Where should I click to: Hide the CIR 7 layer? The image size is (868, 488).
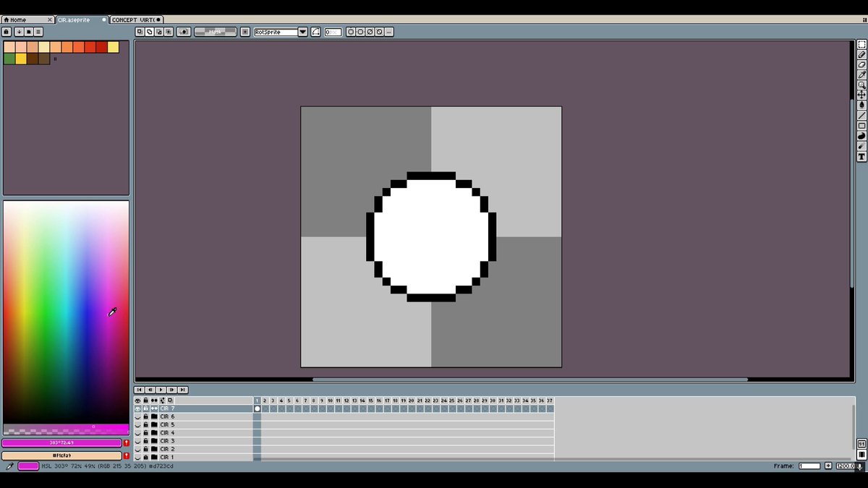(137, 408)
